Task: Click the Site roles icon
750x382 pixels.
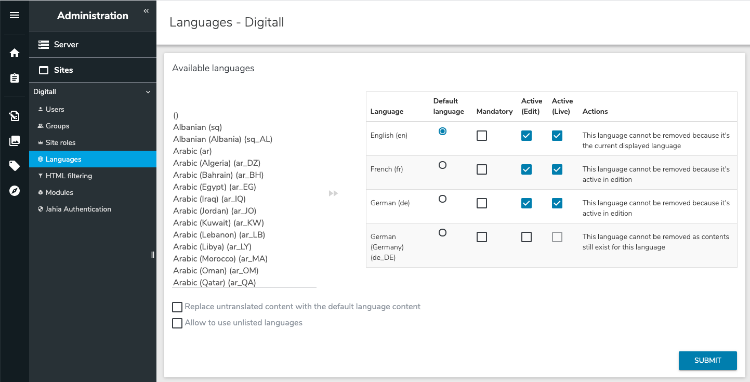Action: [x=40, y=142]
